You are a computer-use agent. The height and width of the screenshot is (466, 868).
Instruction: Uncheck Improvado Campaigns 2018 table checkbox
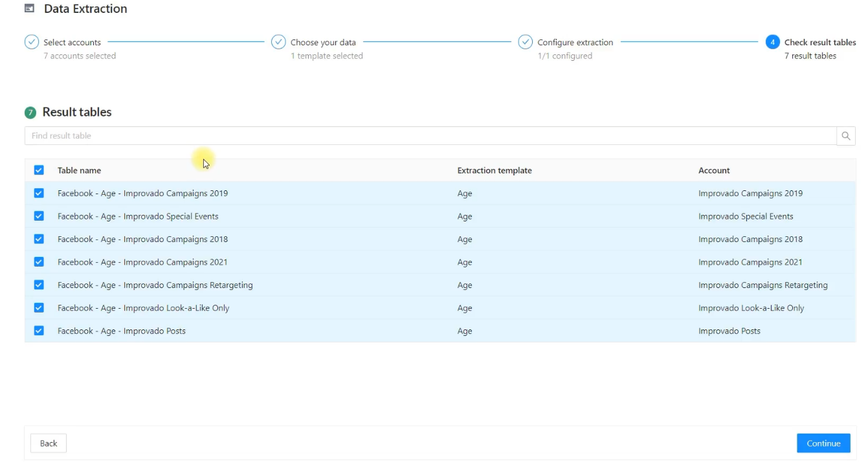point(39,239)
